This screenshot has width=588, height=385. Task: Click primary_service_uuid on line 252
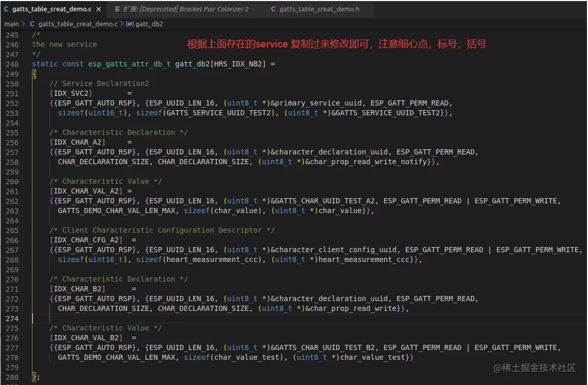319,103
